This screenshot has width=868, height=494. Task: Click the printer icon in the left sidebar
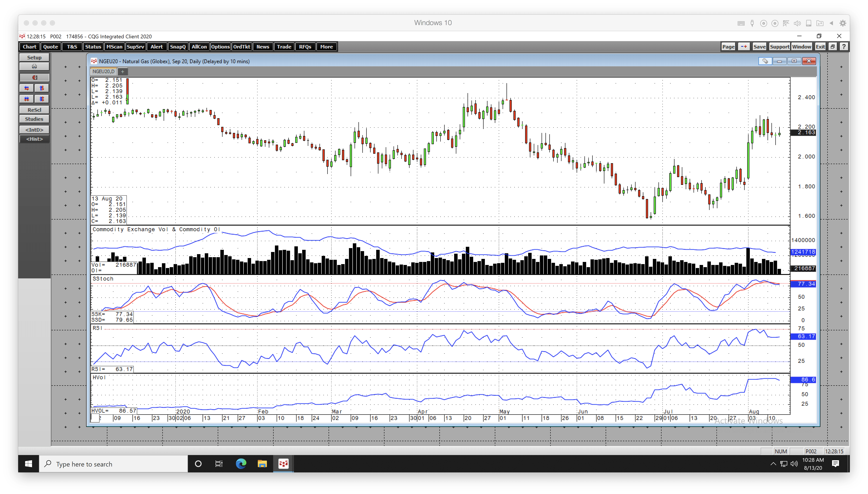pos(34,66)
